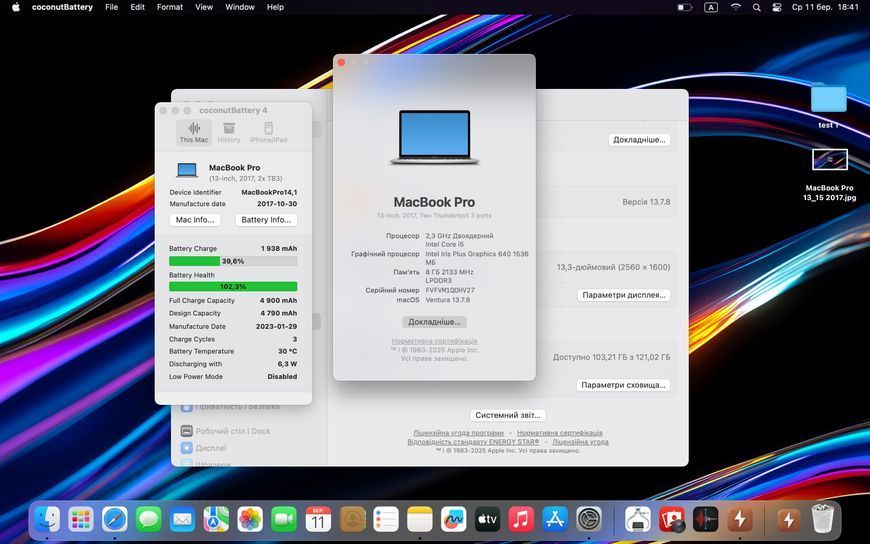Open Maps from the Dock

[x=216, y=520]
